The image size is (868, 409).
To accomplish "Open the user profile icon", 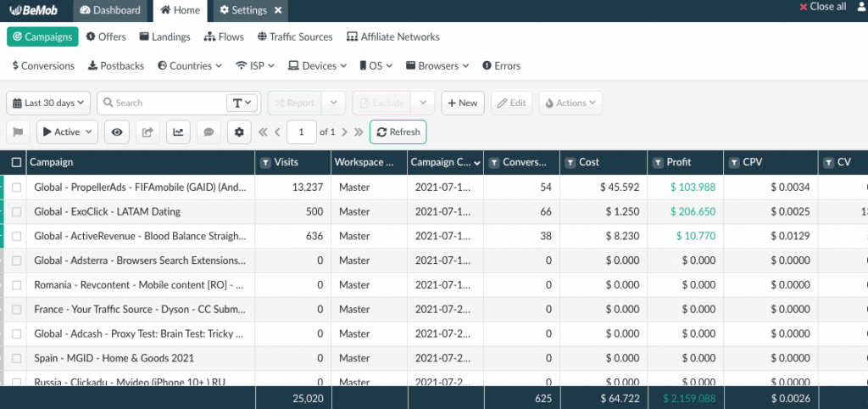I will pos(862,7).
